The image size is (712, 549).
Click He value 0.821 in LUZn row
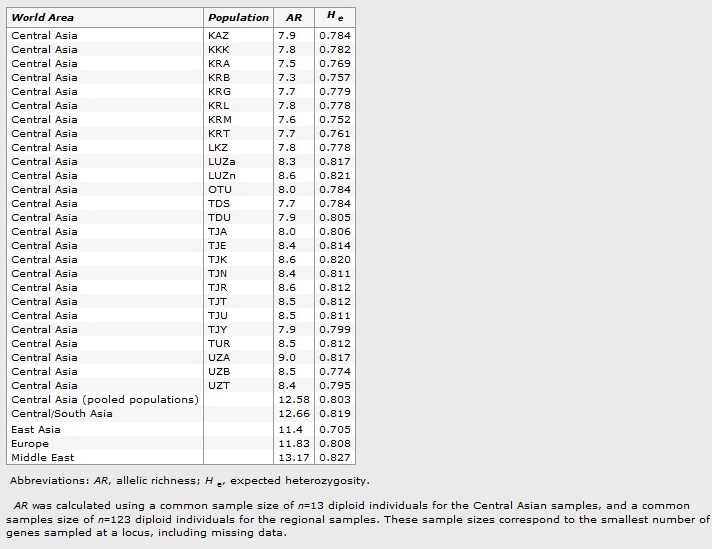tap(335, 176)
